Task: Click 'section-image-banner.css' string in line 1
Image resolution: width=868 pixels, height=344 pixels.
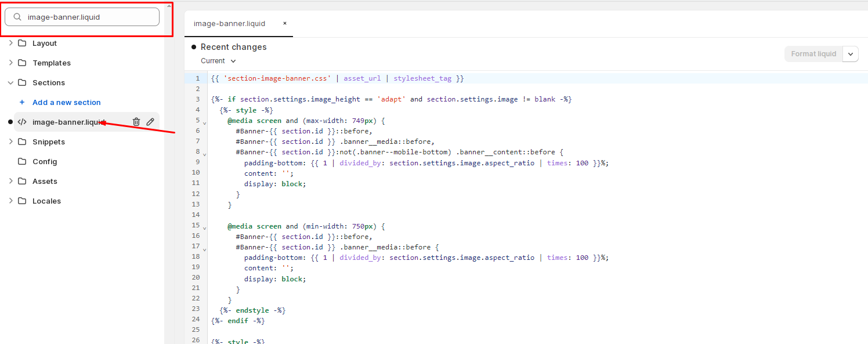Action: 277,78
